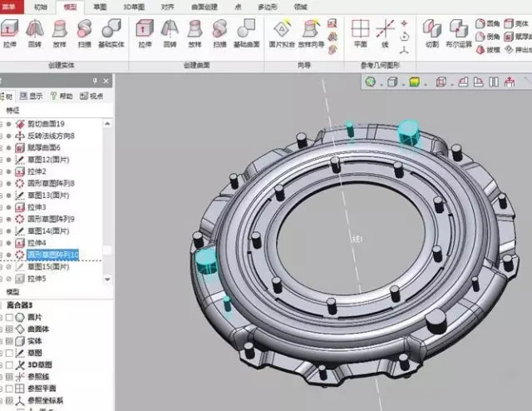
Task: Switch to the 草图 ribbon tab
Action: pyautogui.click(x=99, y=5)
